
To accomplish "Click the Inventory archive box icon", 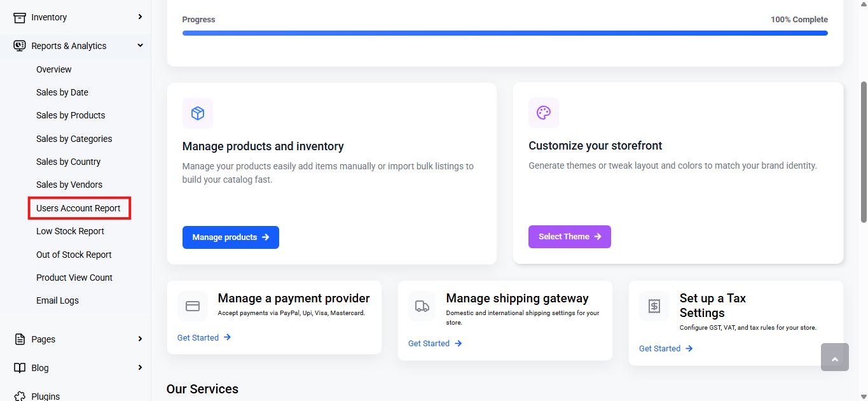I will (x=20, y=17).
